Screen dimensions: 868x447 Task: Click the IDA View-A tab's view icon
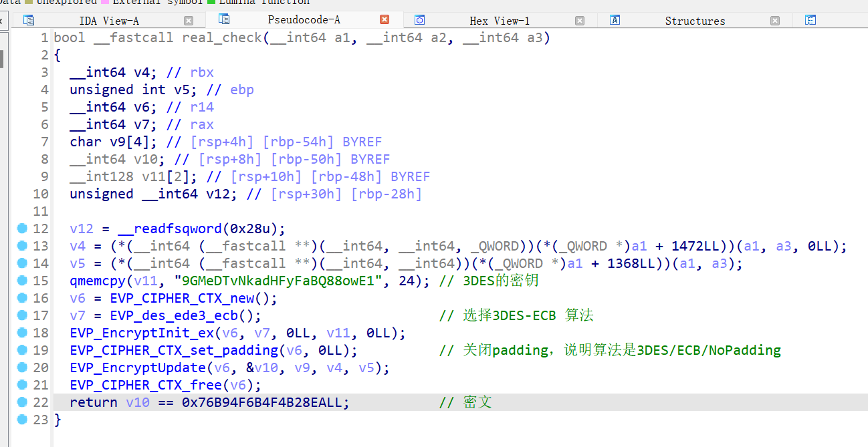tap(28, 21)
